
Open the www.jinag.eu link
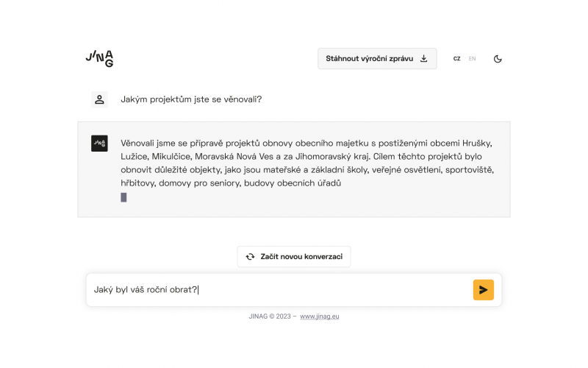(x=320, y=316)
